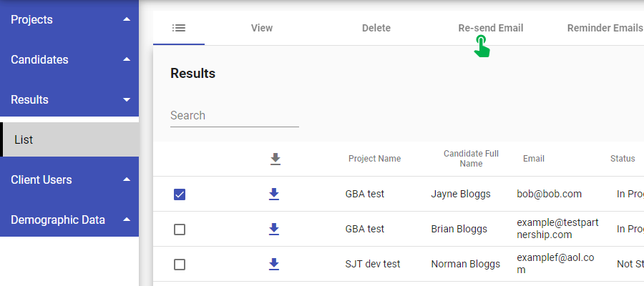This screenshot has height=286, width=644.
Task: Click the download-all icon in table header
Action: [x=275, y=159]
